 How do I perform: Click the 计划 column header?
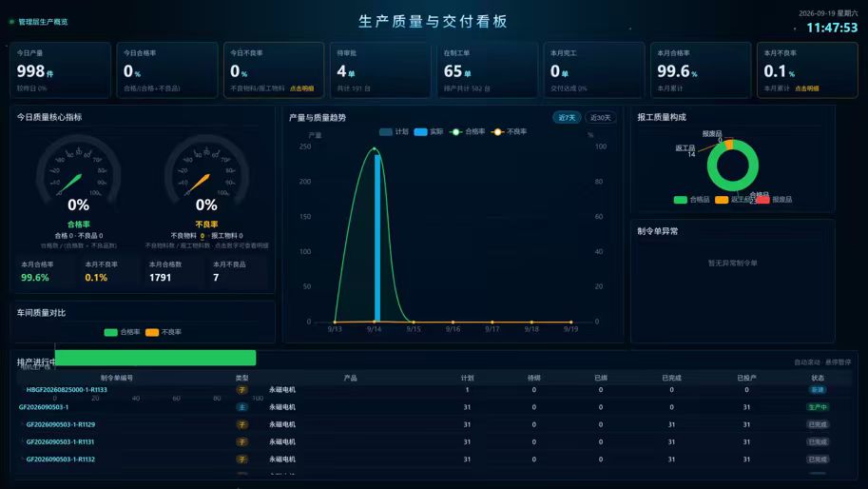[467, 379]
